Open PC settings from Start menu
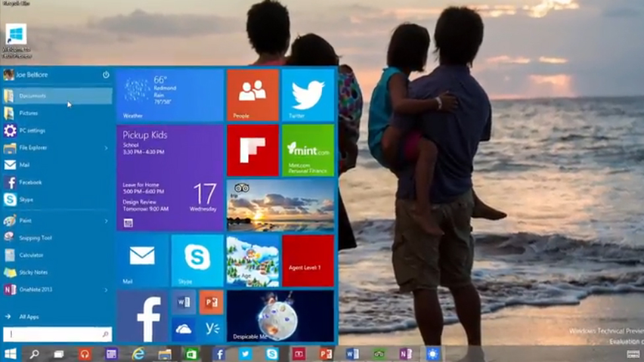644x362 pixels. pyautogui.click(x=57, y=131)
